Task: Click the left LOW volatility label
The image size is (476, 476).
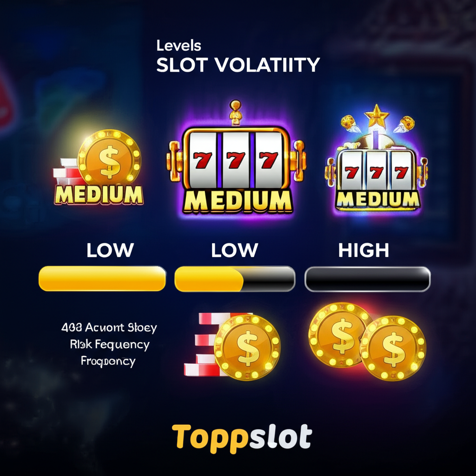Action: pos(110,250)
